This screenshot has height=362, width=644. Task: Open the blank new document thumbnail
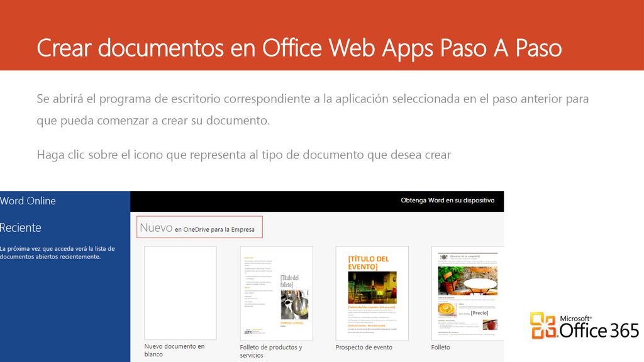(x=180, y=293)
